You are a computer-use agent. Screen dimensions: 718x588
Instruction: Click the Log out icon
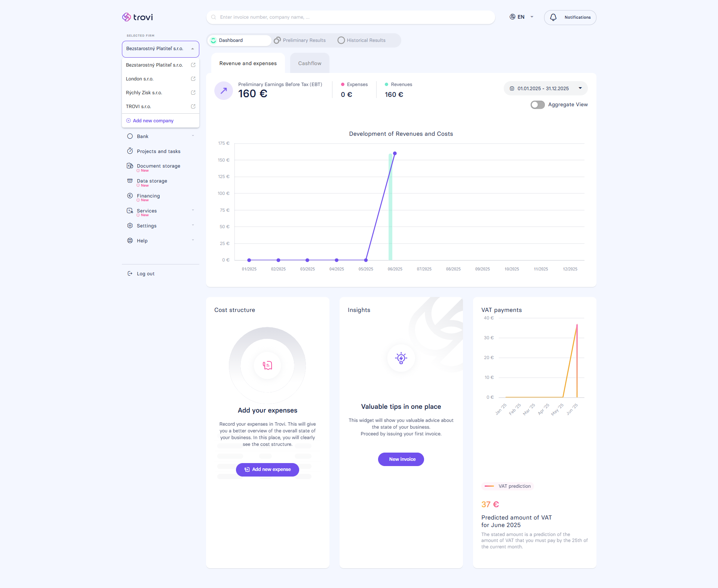(x=130, y=273)
